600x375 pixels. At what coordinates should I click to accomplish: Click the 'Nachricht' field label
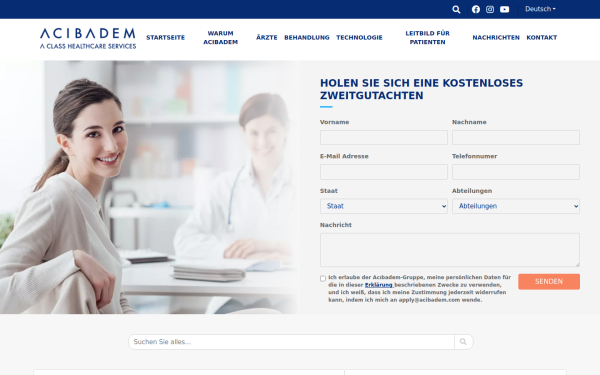pyautogui.click(x=336, y=225)
